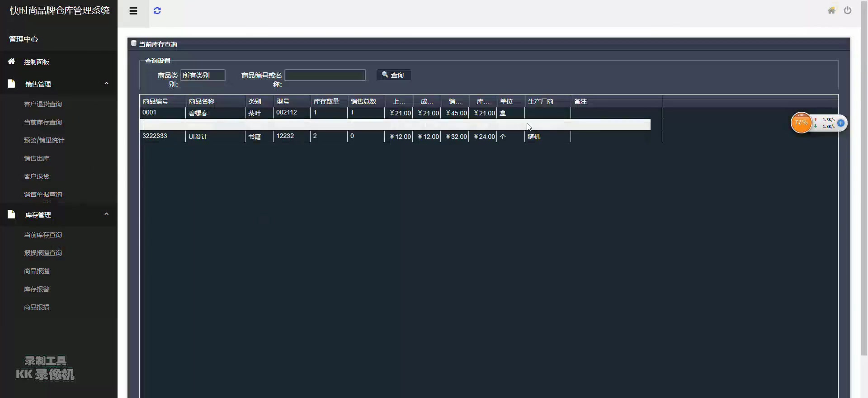
Task: Click the model cell 12232
Action: (x=292, y=136)
